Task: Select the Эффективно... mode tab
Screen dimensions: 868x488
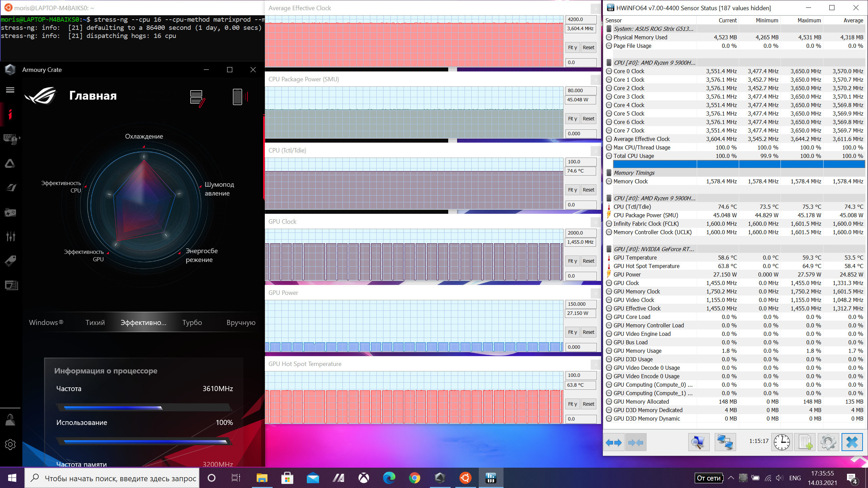Action: pyautogui.click(x=143, y=322)
